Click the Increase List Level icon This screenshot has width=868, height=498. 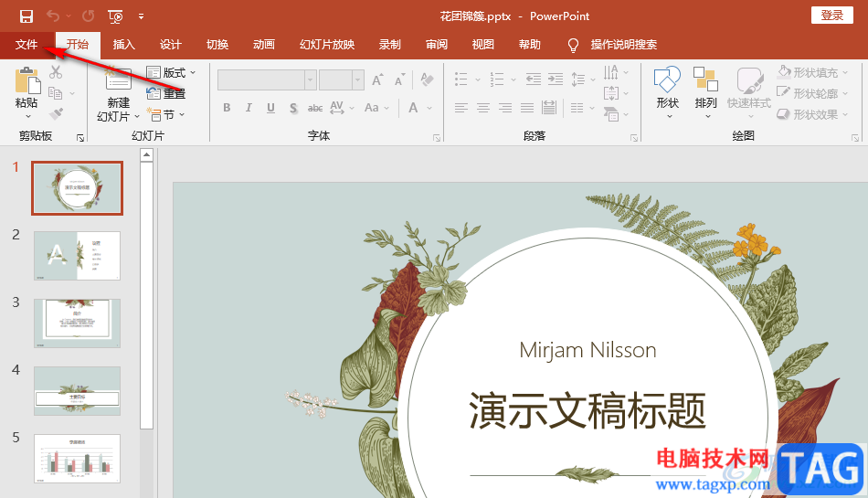coord(556,79)
